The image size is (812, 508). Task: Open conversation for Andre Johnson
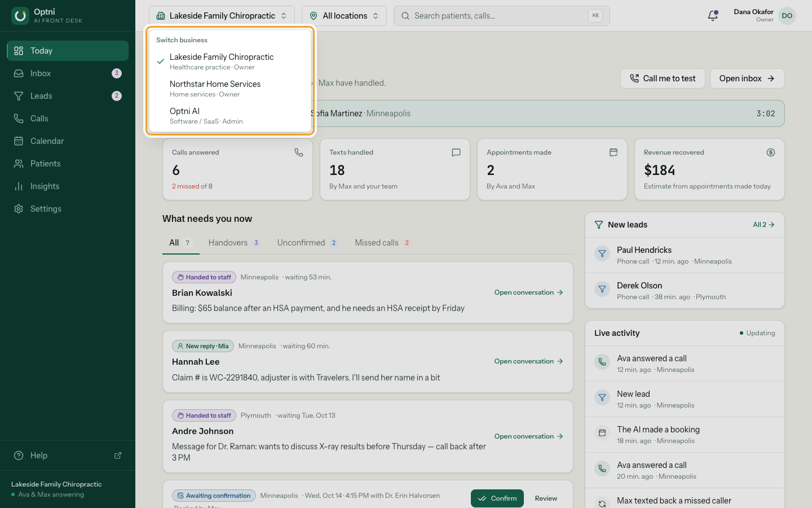click(529, 436)
